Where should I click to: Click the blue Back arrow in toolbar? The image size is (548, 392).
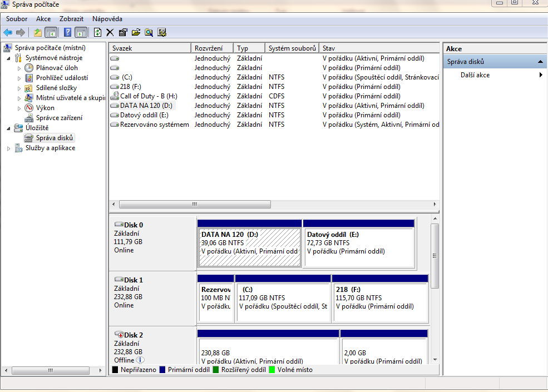tap(8, 32)
